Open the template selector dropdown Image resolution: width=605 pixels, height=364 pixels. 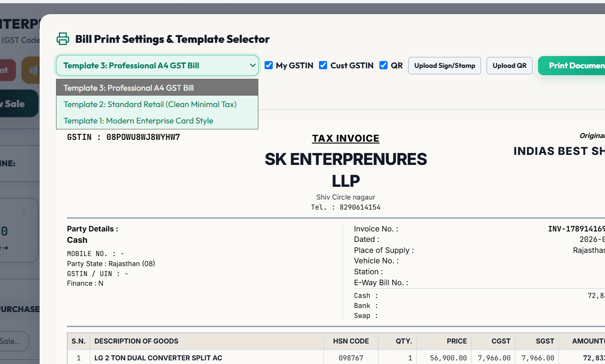click(158, 66)
